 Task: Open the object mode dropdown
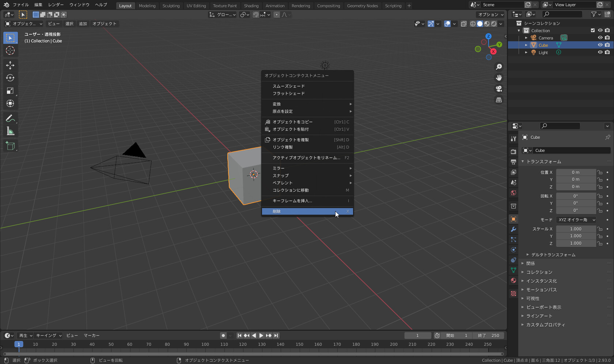click(x=23, y=24)
